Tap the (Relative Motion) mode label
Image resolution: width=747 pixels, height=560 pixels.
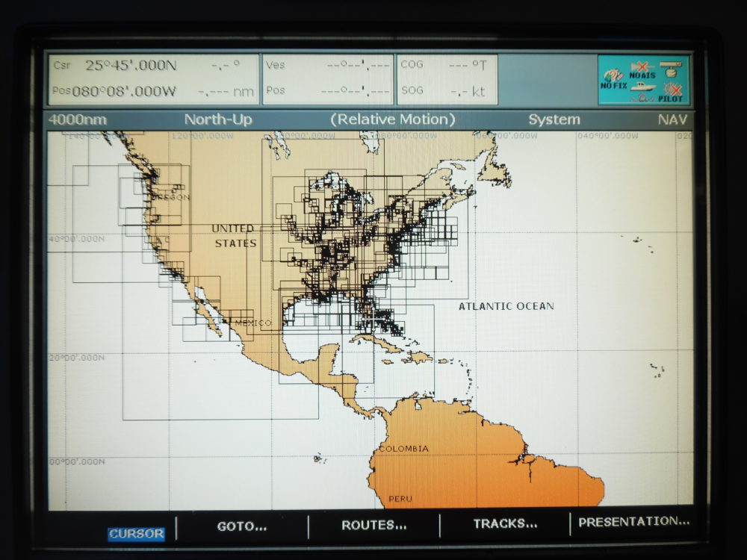392,119
